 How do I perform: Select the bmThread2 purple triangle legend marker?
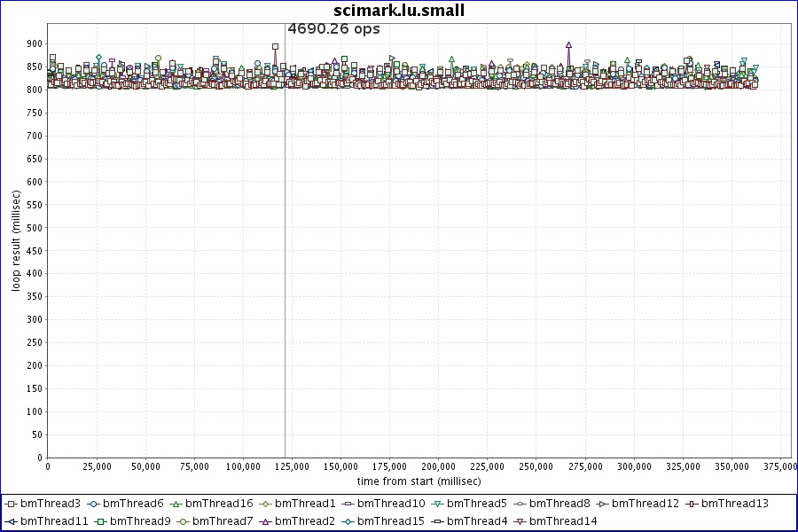click(265, 520)
